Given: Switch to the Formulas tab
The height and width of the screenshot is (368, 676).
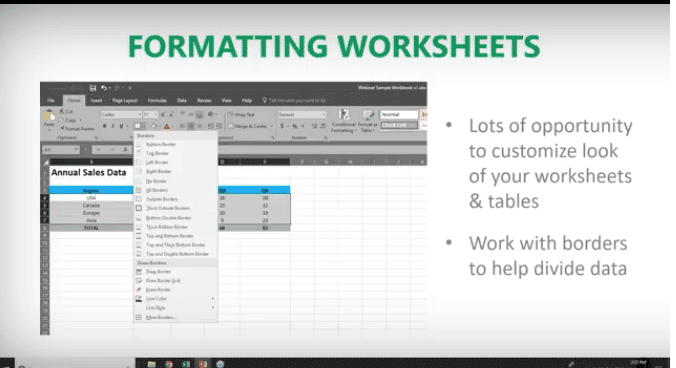Looking at the screenshot, I should tap(157, 100).
